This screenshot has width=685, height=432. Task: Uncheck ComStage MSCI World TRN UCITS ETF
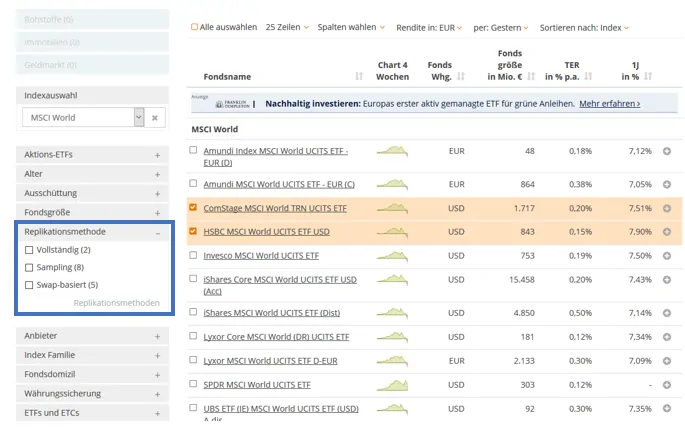(193, 207)
